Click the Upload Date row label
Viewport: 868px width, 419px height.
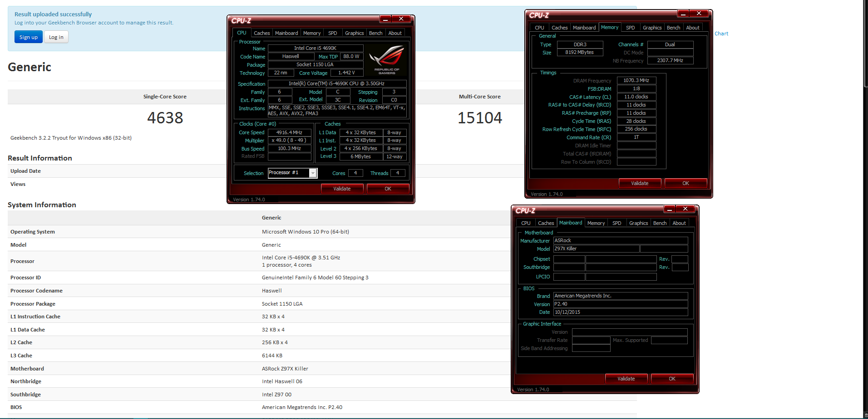click(x=25, y=171)
